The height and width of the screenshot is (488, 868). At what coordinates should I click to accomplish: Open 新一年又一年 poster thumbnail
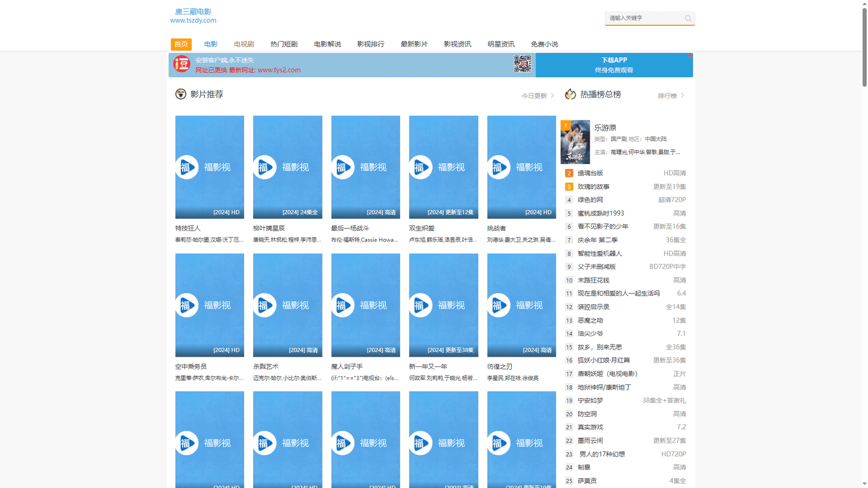tap(444, 305)
